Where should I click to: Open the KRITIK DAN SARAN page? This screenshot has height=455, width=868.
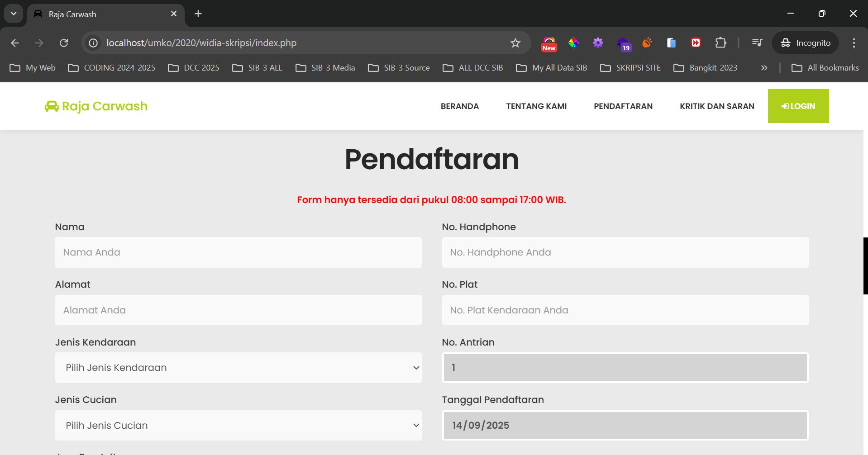click(717, 106)
